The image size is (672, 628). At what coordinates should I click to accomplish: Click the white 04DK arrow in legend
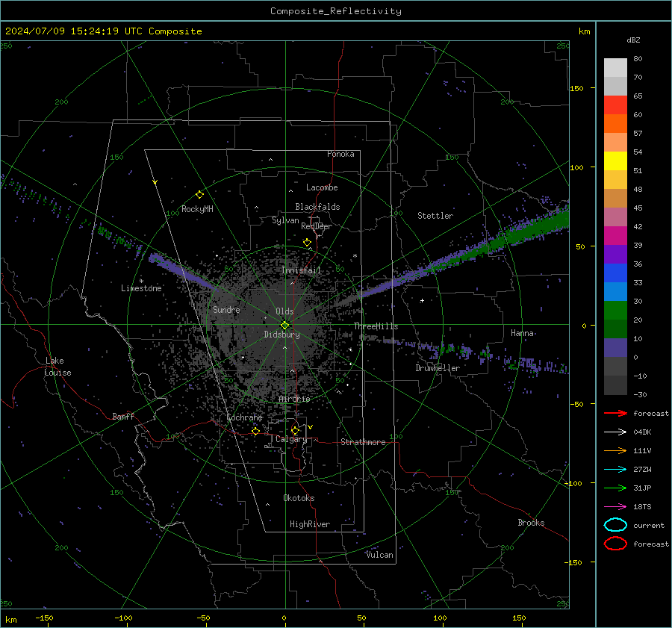pyautogui.click(x=615, y=432)
